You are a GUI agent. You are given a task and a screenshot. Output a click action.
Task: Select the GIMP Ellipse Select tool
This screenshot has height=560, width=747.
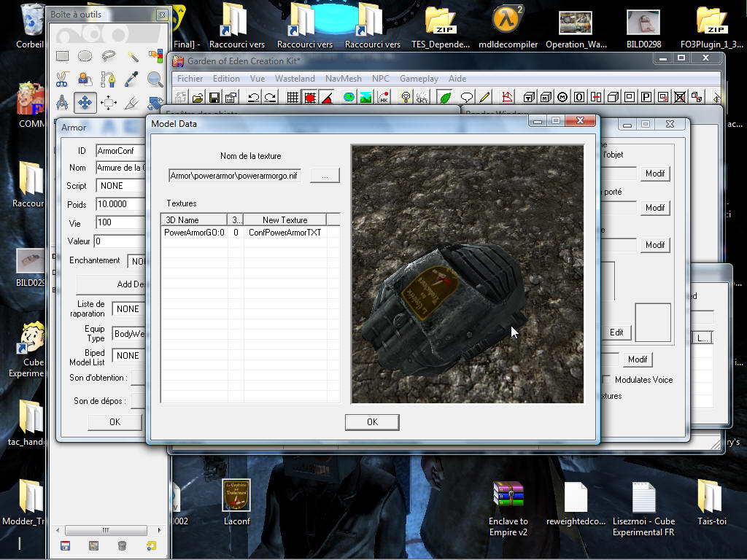pos(85,56)
